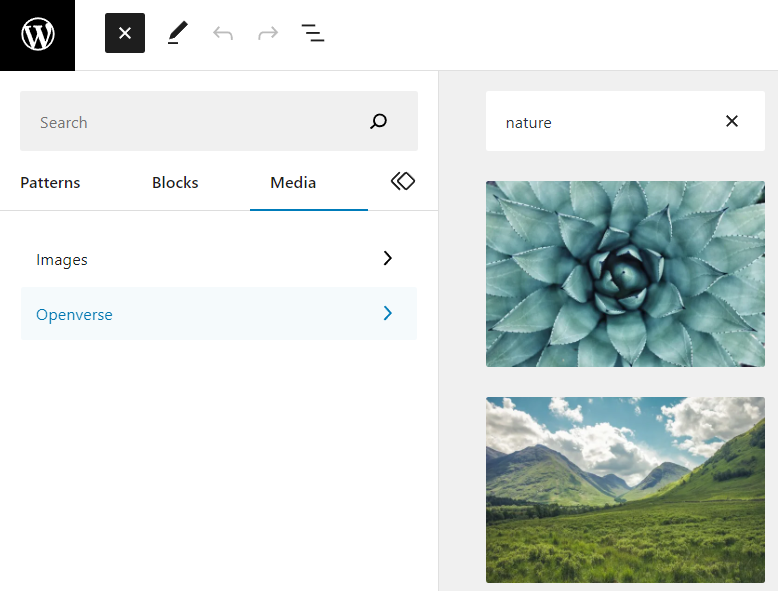Open the synced patterns diamond icon
Image resolution: width=778 pixels, height=591 pixels.
[402, 181]
